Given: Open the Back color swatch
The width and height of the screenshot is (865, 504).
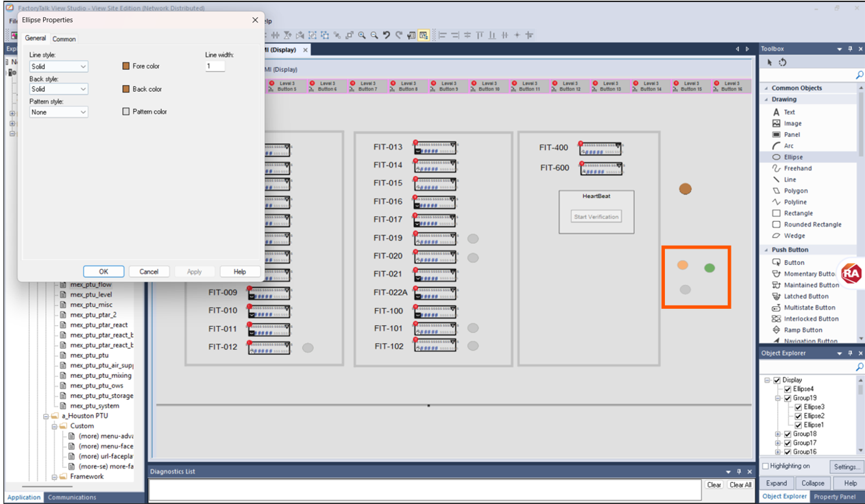Looking at the screenshot, I should tap(126, 89).
